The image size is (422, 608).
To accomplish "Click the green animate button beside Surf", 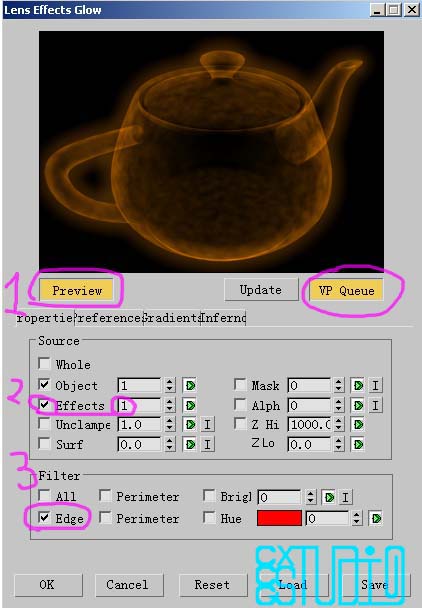I will [190, 444].
